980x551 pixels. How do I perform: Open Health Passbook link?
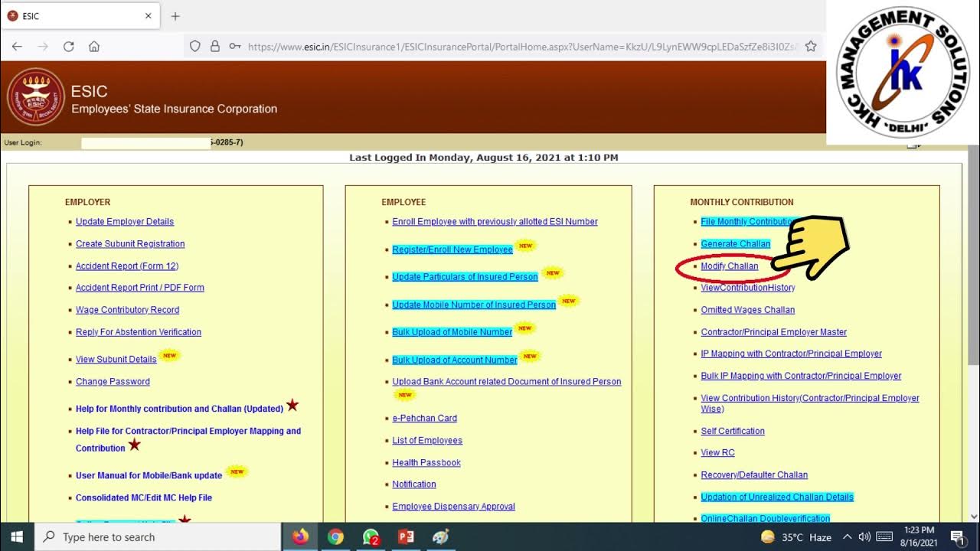tap(426, 463)
